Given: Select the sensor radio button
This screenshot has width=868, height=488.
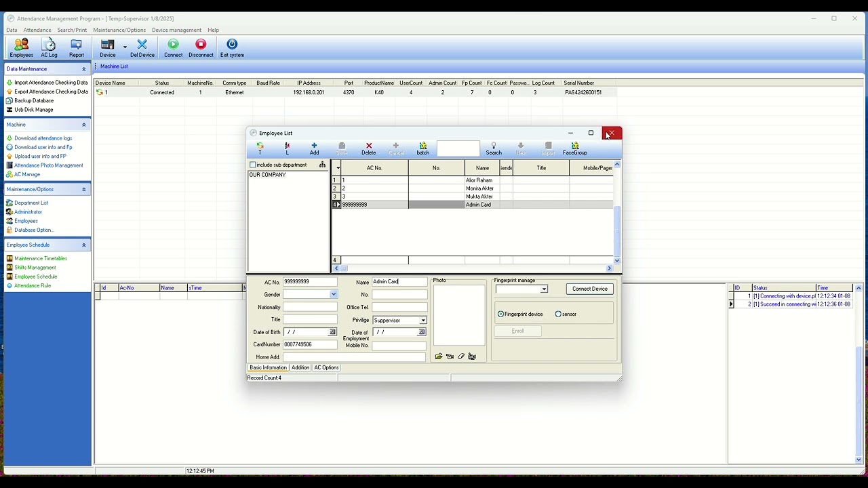Looking at the screenshot, I should pos(558,314).
